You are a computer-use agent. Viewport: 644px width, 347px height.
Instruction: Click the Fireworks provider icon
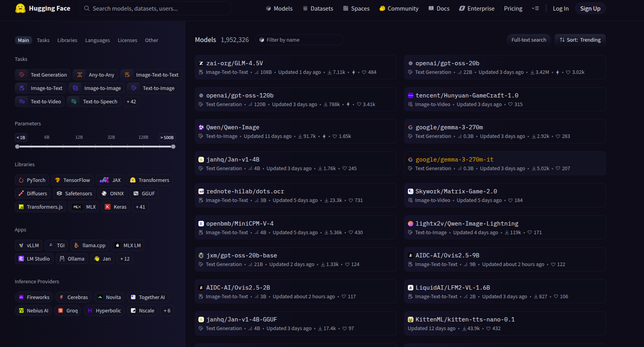point(21,297)
